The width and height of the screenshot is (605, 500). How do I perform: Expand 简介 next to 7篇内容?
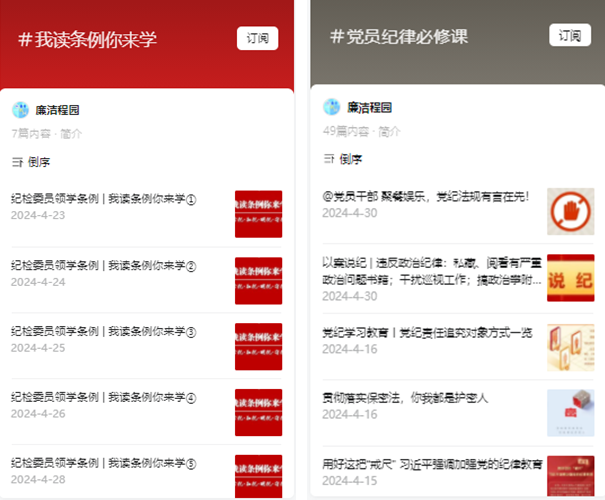coord(71,133)
